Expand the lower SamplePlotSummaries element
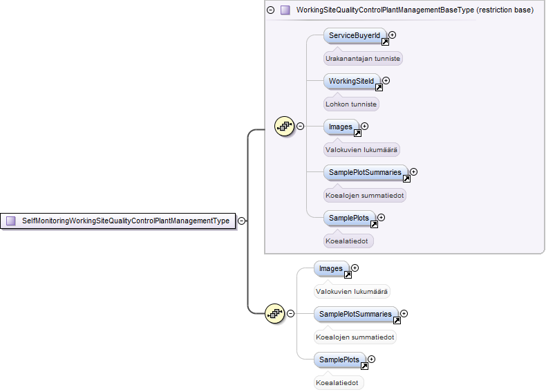Viewport: 546px width, 392px height. 404,313
